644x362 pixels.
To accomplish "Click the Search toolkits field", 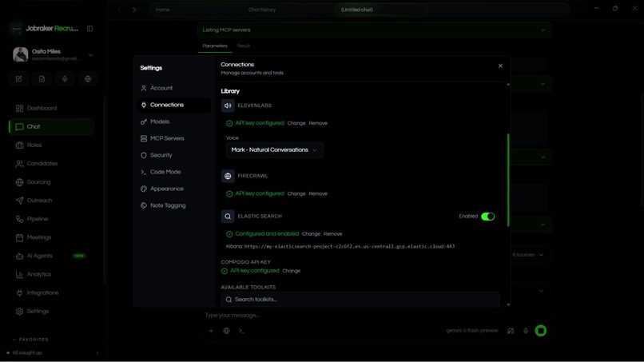I will coord(360,300).
